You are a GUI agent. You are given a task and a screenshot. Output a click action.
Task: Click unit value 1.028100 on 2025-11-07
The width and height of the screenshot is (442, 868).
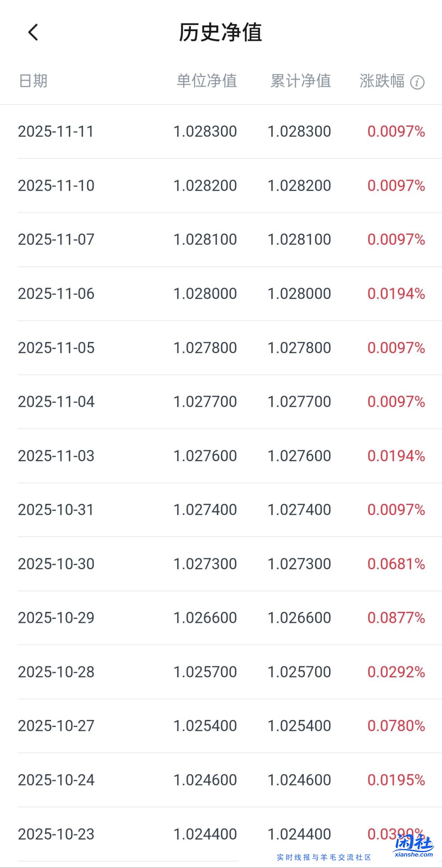point(205,240)
